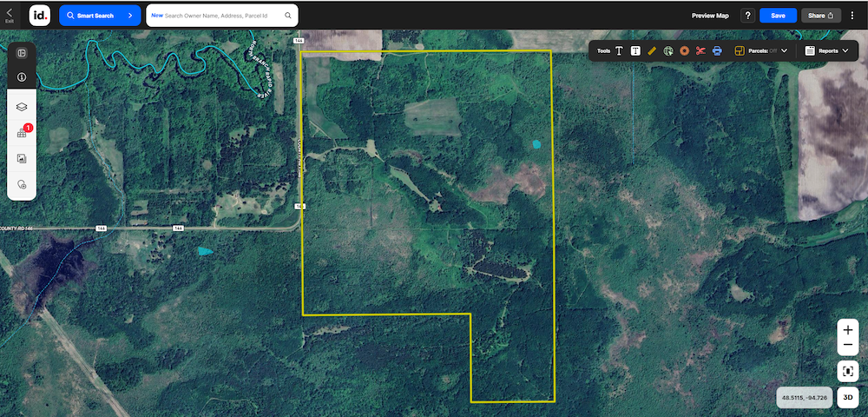Choose the orange ring buffer tool
This screenshot has height=417, width=868.
pos(685,51)
